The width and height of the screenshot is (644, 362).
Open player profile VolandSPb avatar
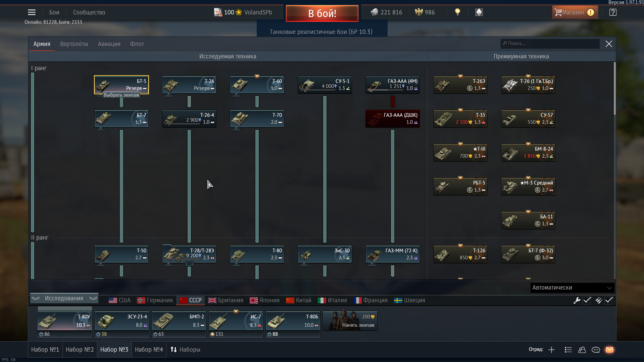click(x=218, y=12)
